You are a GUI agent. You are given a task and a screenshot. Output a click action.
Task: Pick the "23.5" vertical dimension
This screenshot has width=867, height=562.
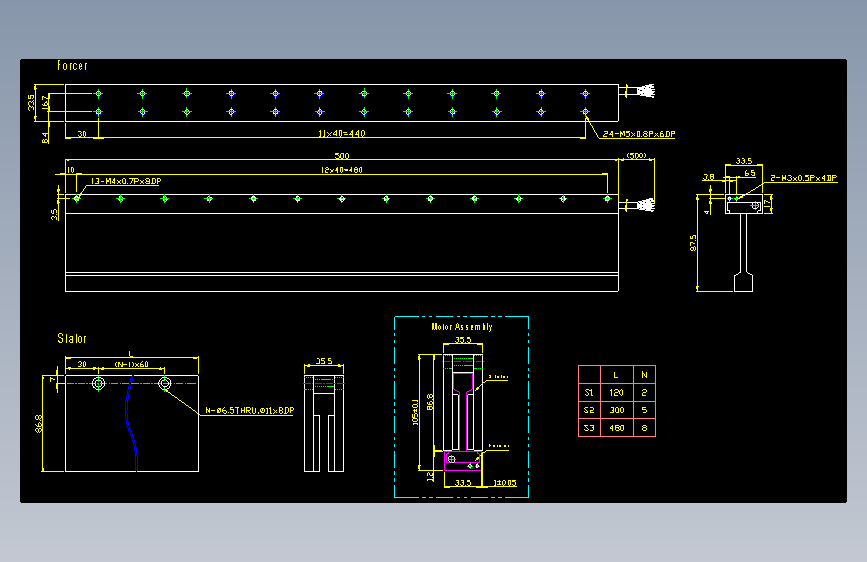tap(31, 102)
